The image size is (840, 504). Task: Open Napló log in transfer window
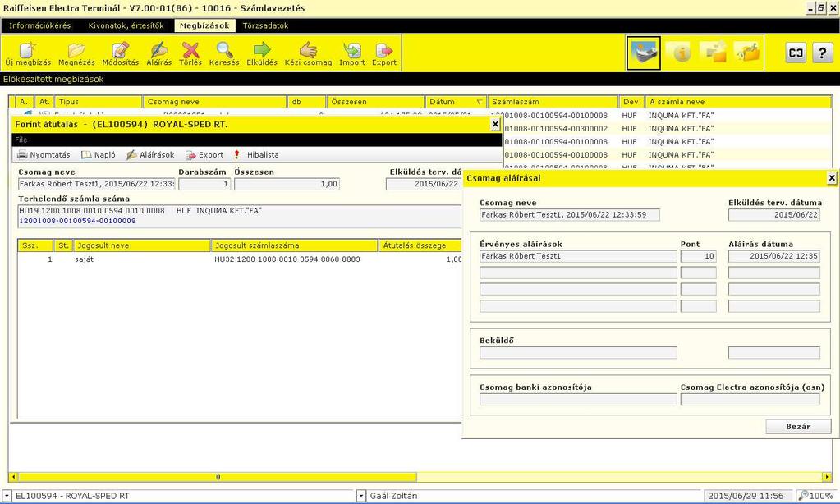point(98,155)
